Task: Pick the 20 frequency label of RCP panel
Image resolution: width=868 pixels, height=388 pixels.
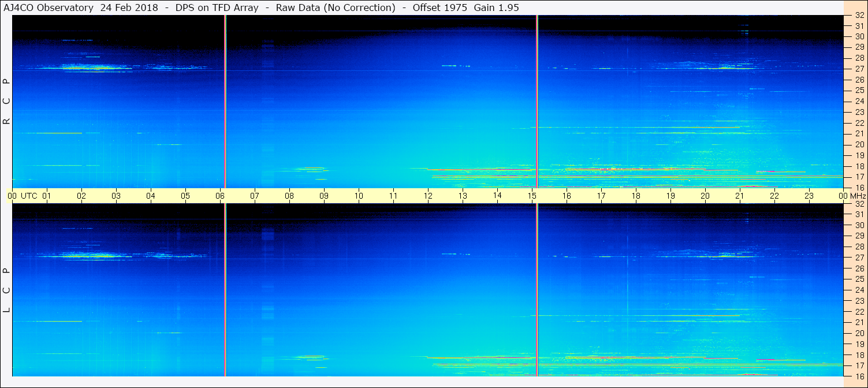Action: (859, 144)
